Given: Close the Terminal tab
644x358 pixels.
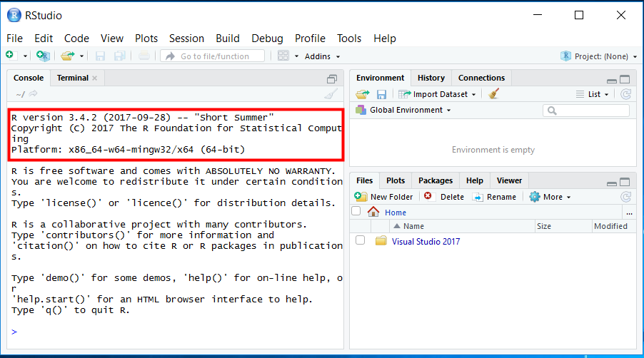Looking at the screenshot, I should 94,78.
